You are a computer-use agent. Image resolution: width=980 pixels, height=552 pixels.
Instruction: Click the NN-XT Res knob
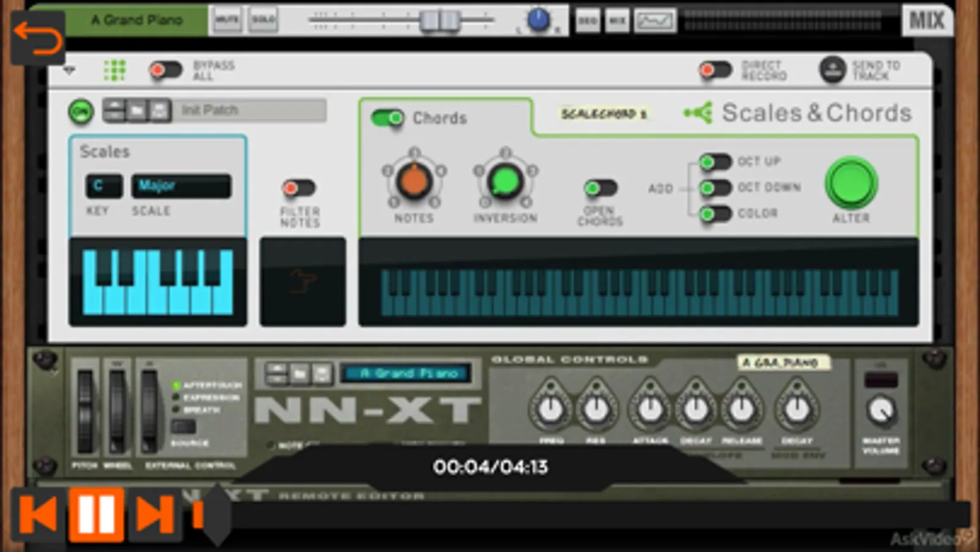[x=596, y=408]
